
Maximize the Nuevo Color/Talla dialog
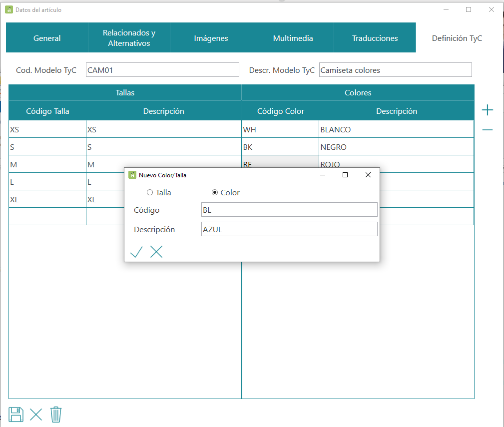point(345,175)
